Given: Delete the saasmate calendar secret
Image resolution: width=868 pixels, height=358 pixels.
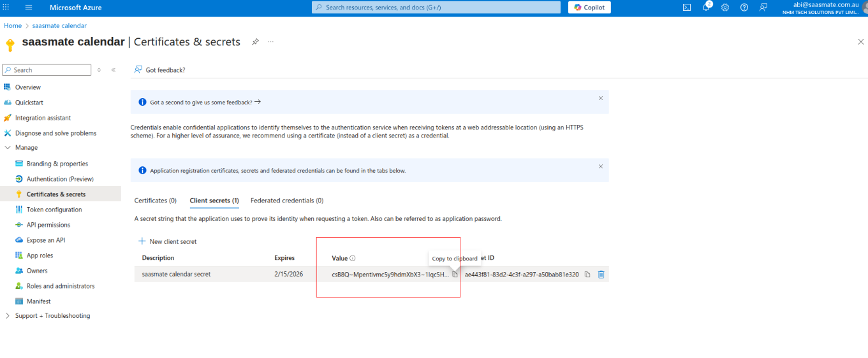Looking at the screenshot, I should pos(601,275).
